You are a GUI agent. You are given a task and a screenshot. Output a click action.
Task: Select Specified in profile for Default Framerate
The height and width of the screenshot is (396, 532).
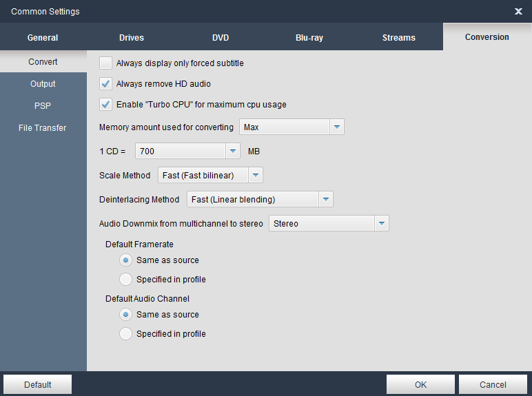tap(126, 280)
